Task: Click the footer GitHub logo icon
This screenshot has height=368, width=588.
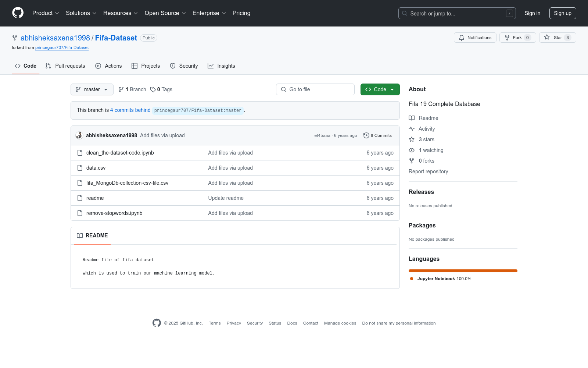Action: pos(157,323)
